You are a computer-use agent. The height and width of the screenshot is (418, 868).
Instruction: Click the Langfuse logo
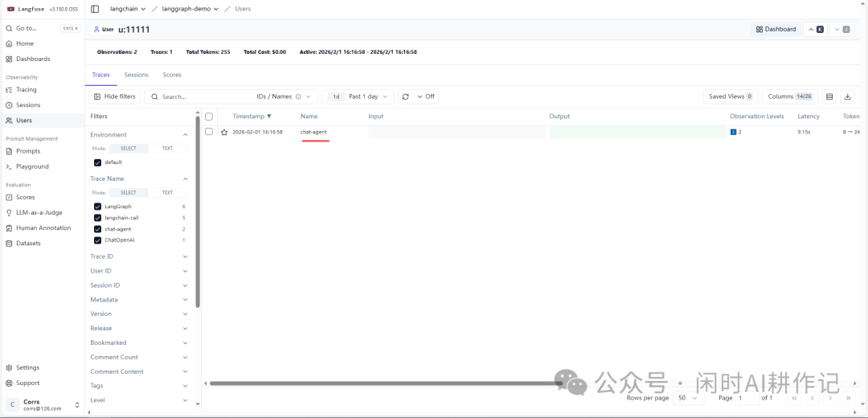click(x=25, y=9)
